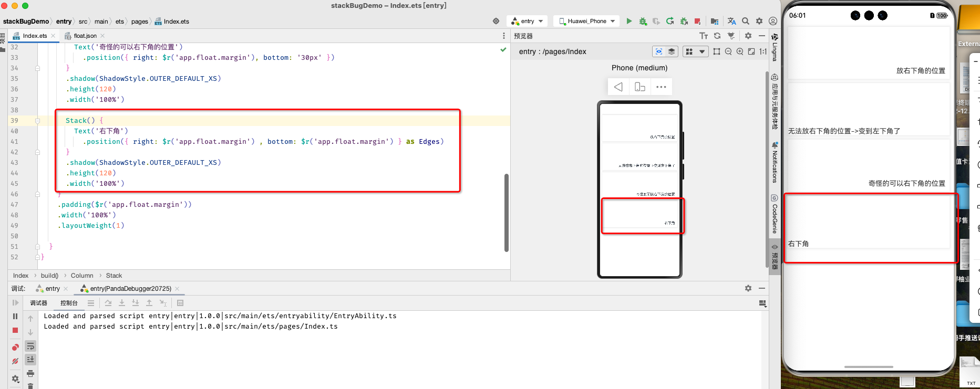This screenshot has height=389, width=980.
Task: Rotate device using the phone orientation icon
Action: point(640,87)
